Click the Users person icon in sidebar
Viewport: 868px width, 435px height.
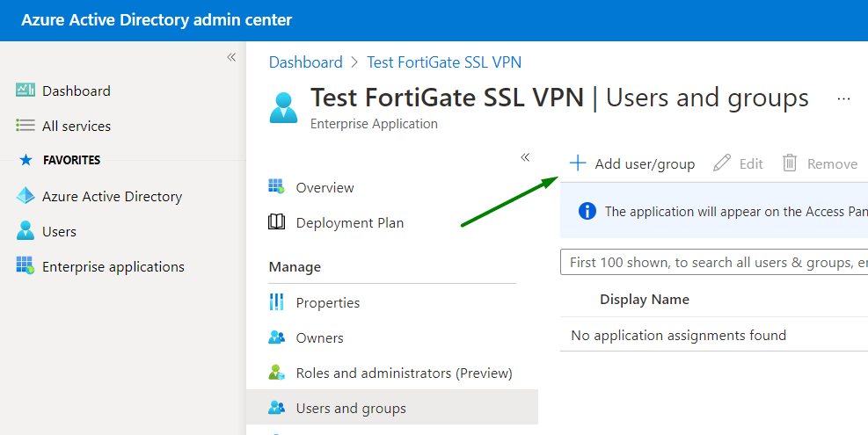point(26,231)
